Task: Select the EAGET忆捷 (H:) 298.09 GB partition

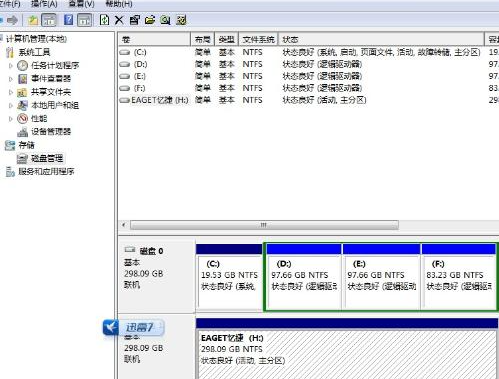Action: point(347,349)
